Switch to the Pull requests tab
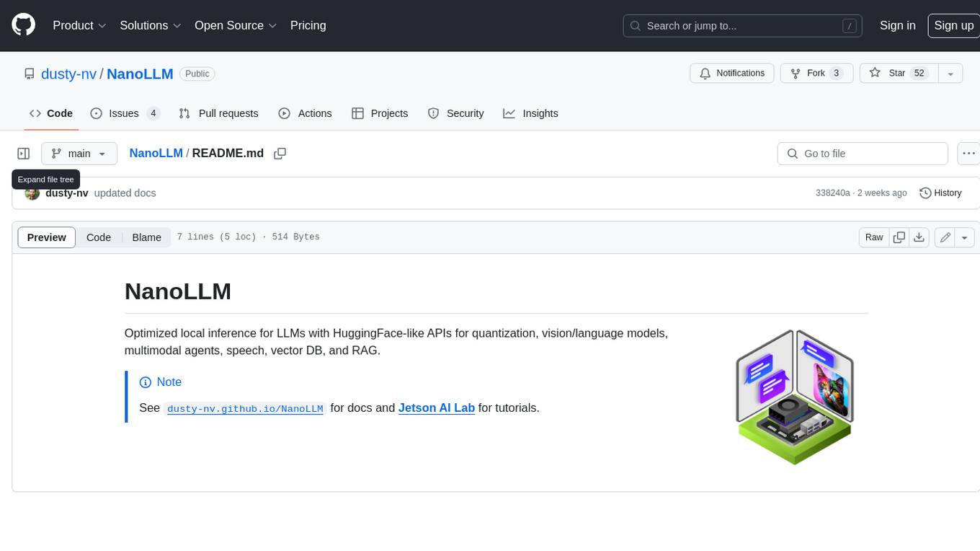 (218, 113)
